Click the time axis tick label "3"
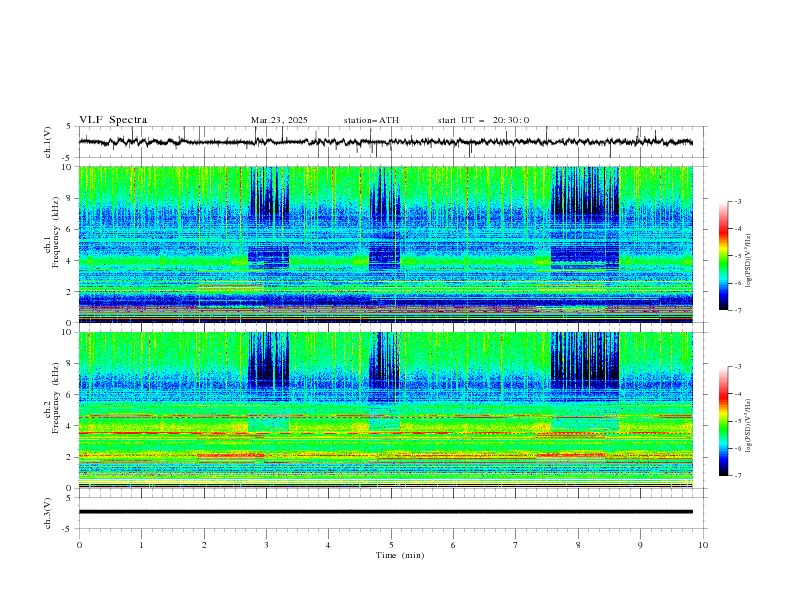 pyautogui.click(x=266, y=545)
